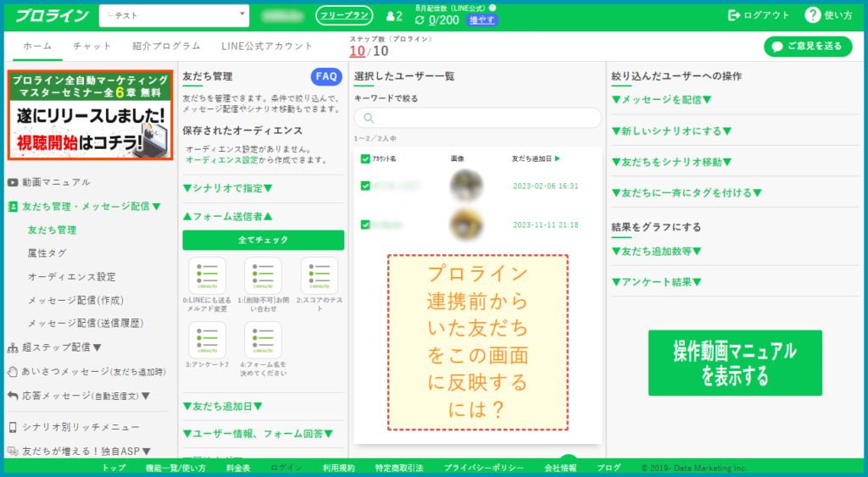Viewport: 868px width, 477px height.
Task: Click the キーワードで絞る search field
Action: (478, 118)
